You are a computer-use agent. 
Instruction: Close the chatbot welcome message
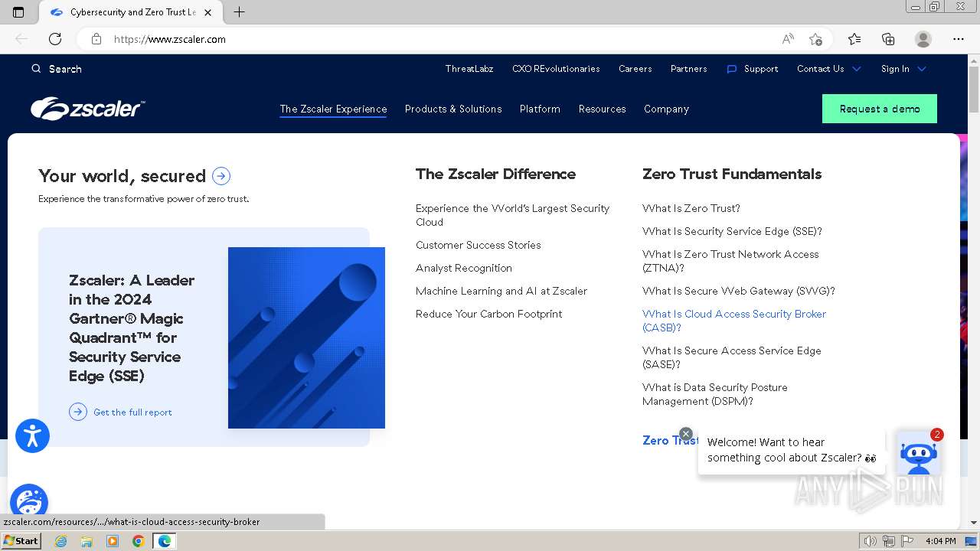tap(686, 434)
